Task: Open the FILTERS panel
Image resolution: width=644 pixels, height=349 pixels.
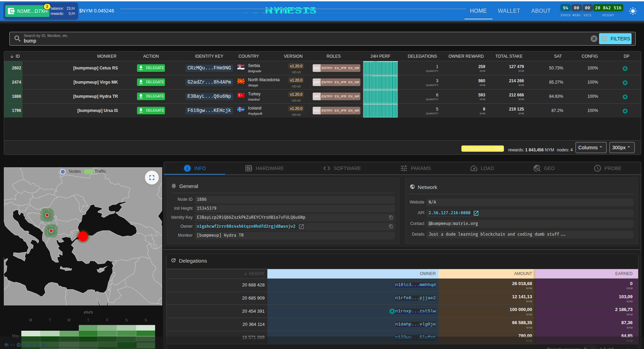Action: coord(615,39)
